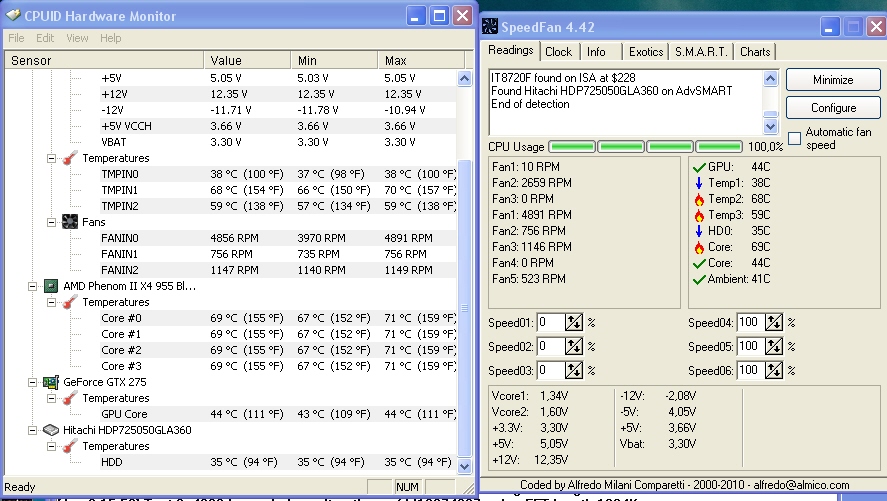
Task: Toggle Automatic fan speed checkbox
Action: (x=795, y=138)
